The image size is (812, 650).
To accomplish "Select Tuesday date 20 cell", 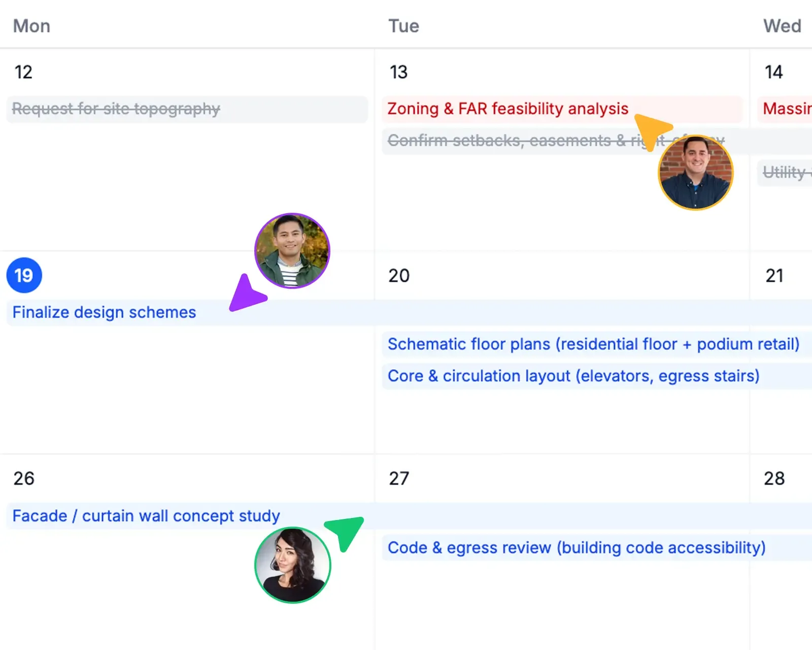I will click(x=562, y=352).
